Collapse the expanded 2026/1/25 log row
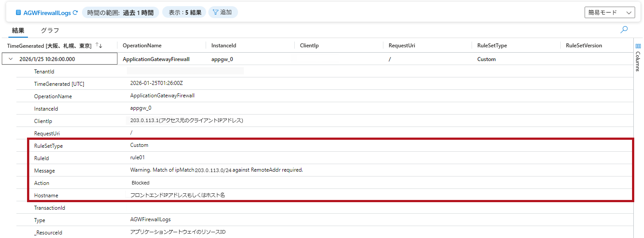Image resolution: width=644 pixels, height=238 pixels. point(11,59)
